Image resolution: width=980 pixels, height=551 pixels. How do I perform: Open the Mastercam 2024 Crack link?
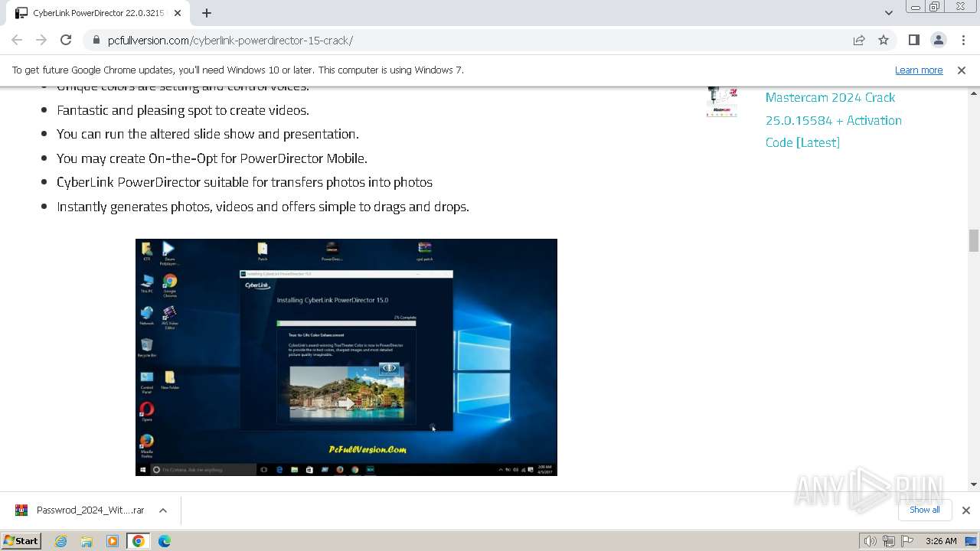(x=834, y=120)
